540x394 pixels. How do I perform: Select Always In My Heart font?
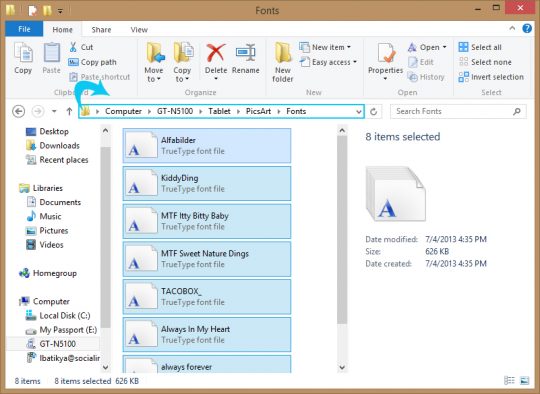pos(207,335)
